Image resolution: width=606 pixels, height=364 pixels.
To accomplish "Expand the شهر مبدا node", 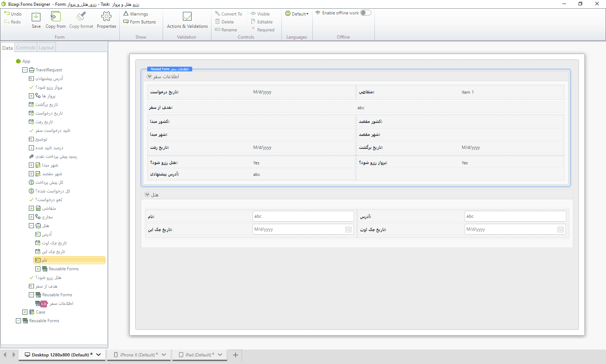I will pyautogui.click(x=31, y=165).
